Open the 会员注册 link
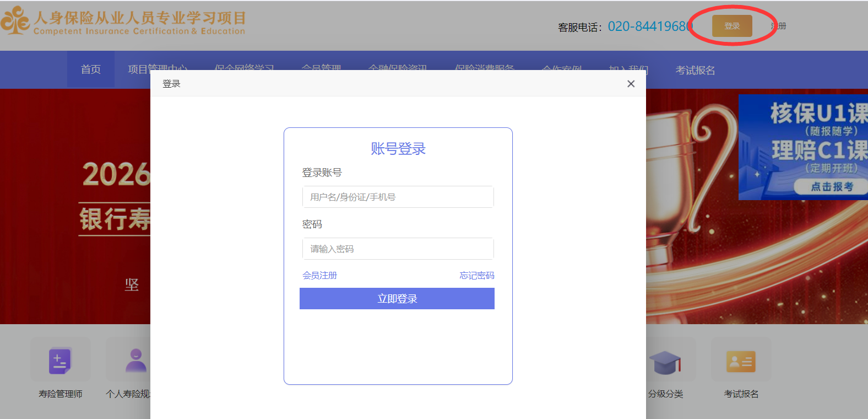This screenshot has width=868, height=419. (x=319, y=275)
